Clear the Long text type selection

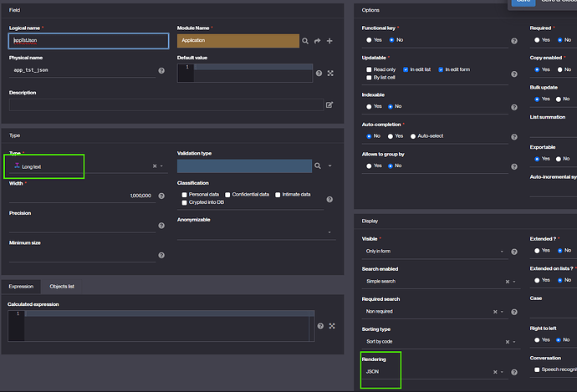154,166
